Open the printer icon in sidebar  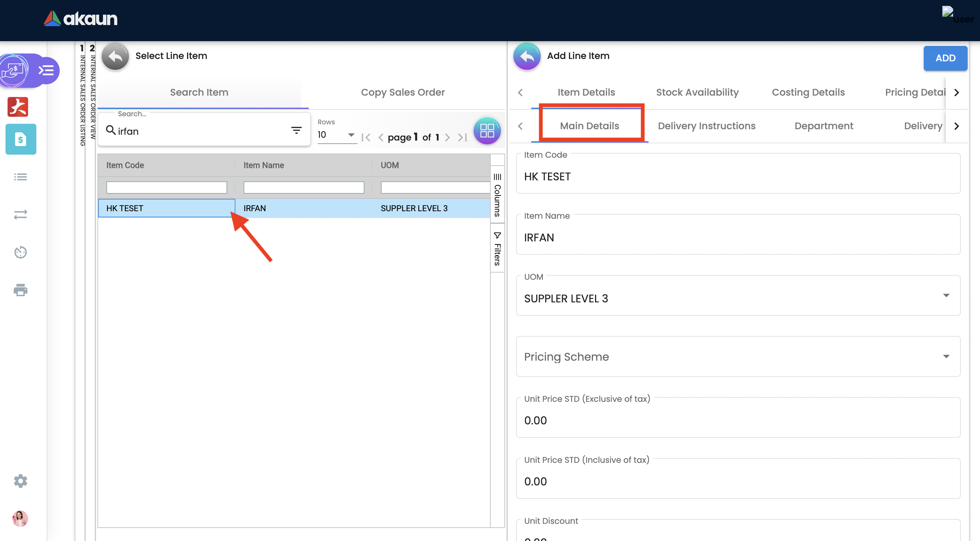[21, 290]
